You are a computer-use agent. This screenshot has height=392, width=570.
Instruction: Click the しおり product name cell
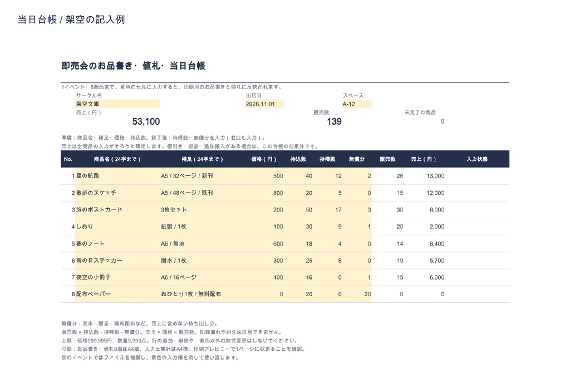pyautogui.click(x=118, y=227)
